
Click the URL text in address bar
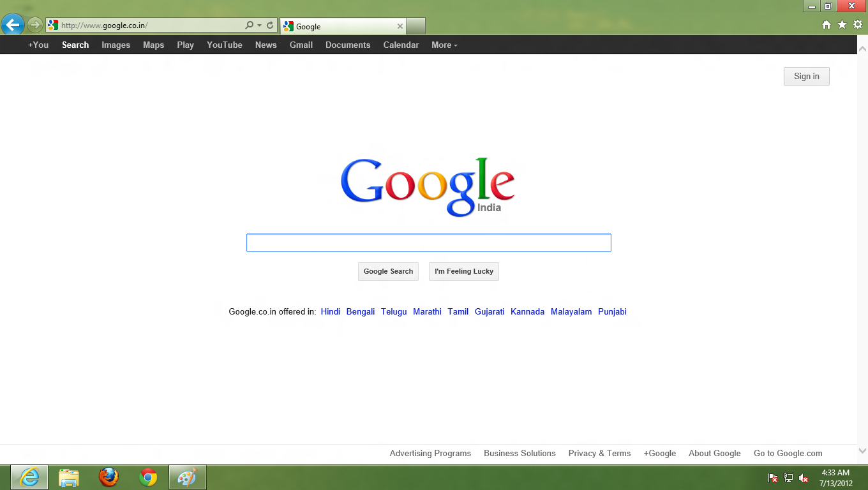tap(105, 26)
